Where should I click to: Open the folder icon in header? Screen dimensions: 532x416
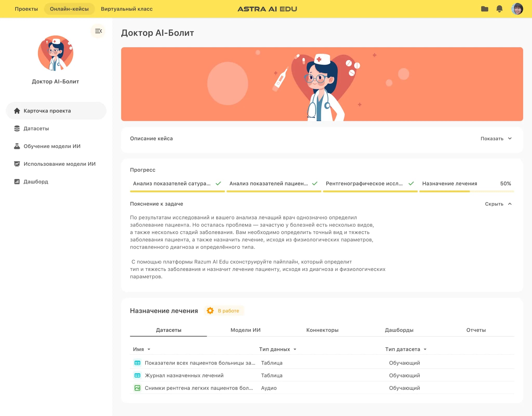[x=484, y=9]
